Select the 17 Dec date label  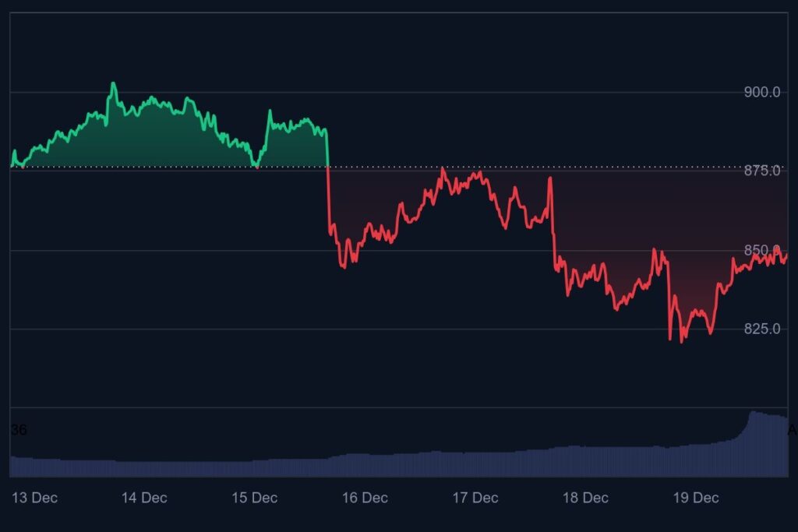[x=475, y=498]
